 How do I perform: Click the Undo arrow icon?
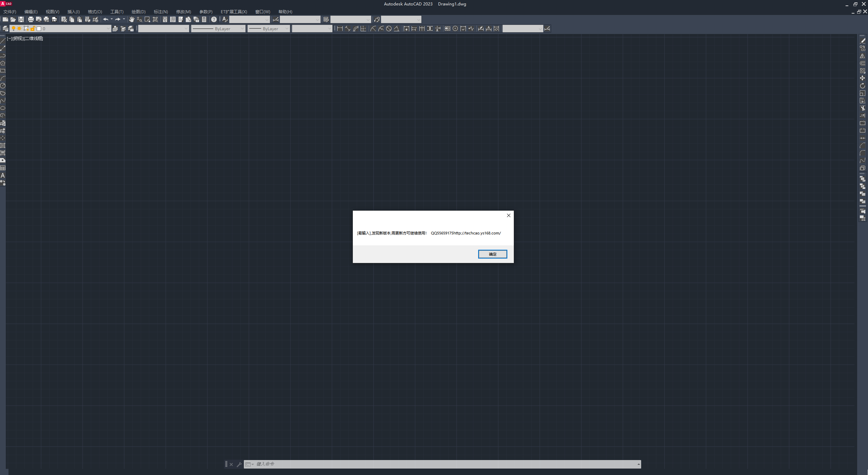click(x=106, y=19)
